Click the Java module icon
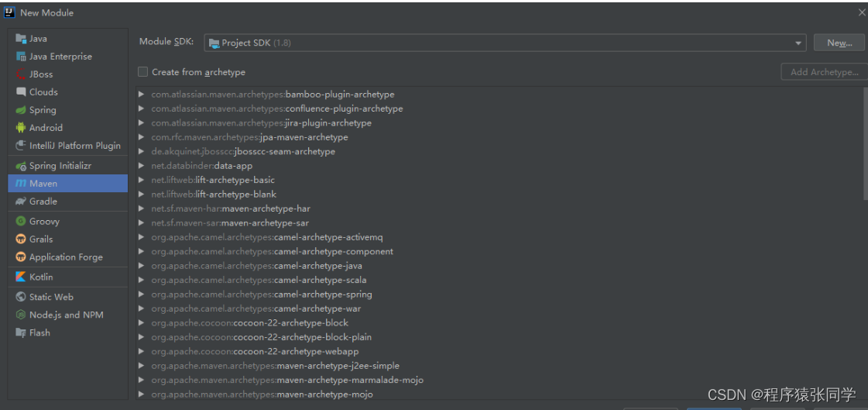The height and width of the screenshot is (410, 868). pyautogui.click(x=21, y=39)
